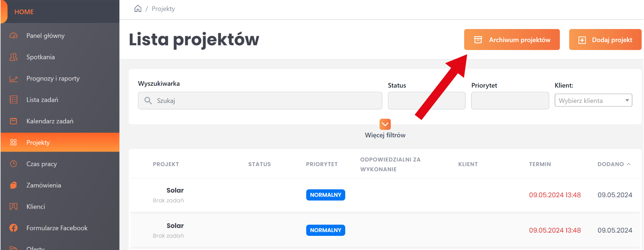Select Projekty in the sidebar menu
Screen dimensions: 644x250
tap(38, 142)
